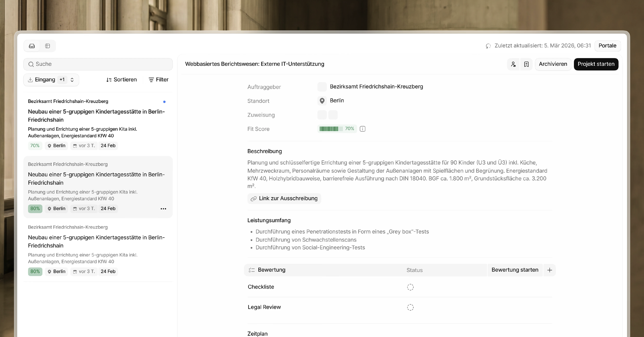Viewport: 644px width, 337px height.
Task: Open the Legal Review row
Action: click(x=400, y=308)
